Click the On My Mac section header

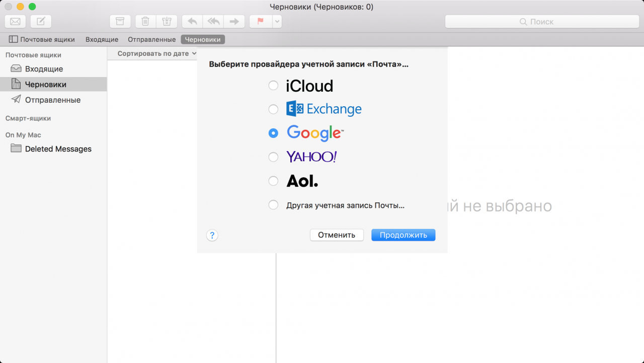pos(23,135)
